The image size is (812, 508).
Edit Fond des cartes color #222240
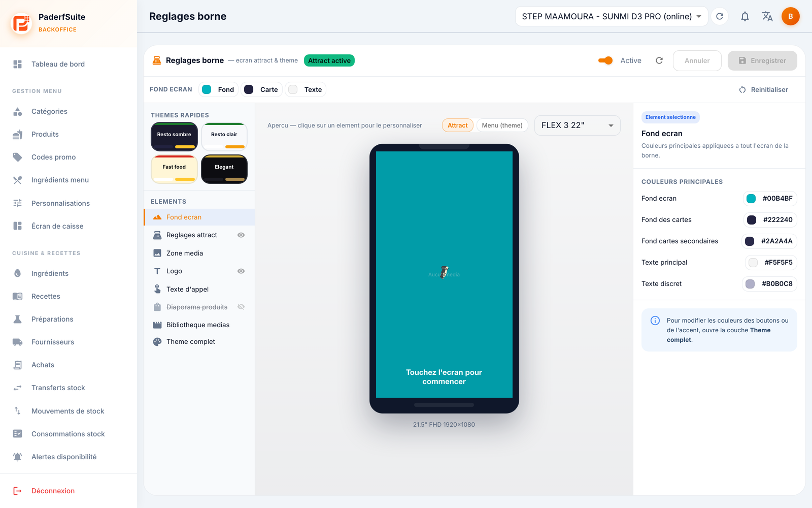tap(770, 220)
